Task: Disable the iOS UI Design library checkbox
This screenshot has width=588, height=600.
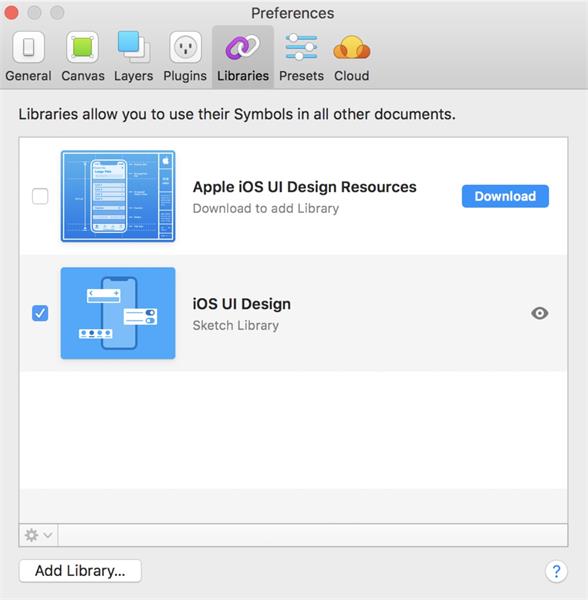Action: point(40,313)
